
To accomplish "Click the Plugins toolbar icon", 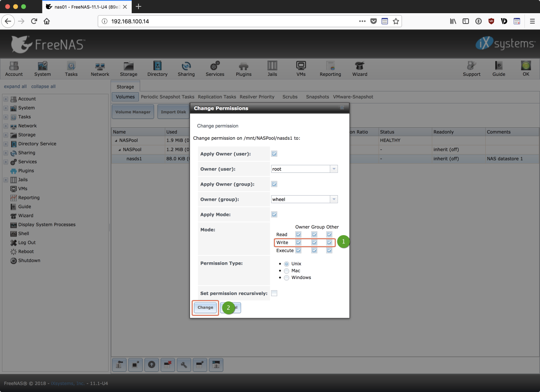I will [x=243, y=69].
